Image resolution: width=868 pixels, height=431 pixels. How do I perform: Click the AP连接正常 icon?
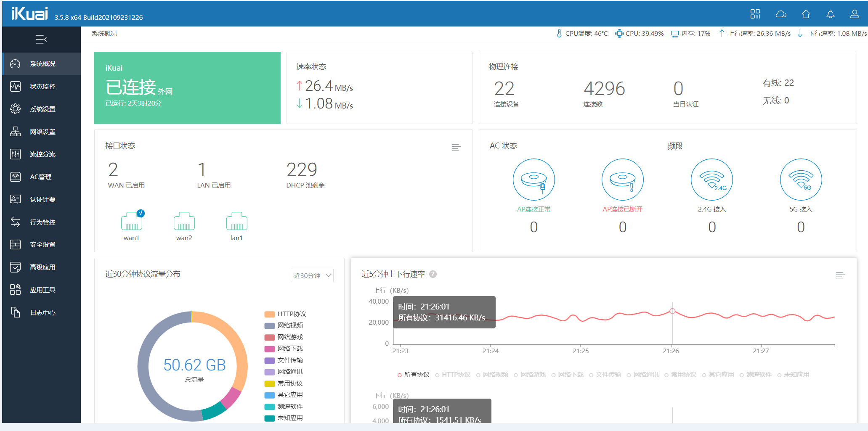tap(534, 180)
